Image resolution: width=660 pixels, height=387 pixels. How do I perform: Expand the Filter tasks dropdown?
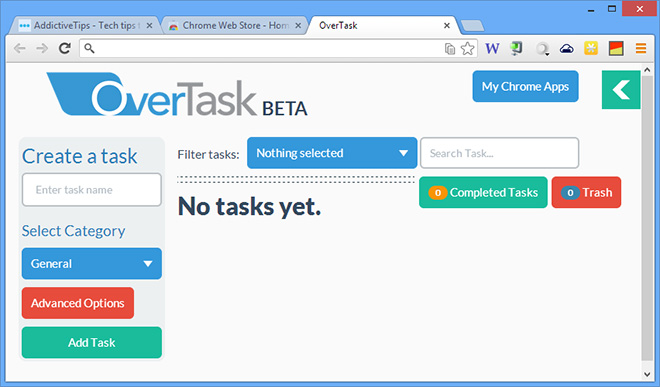pos(332,153)
